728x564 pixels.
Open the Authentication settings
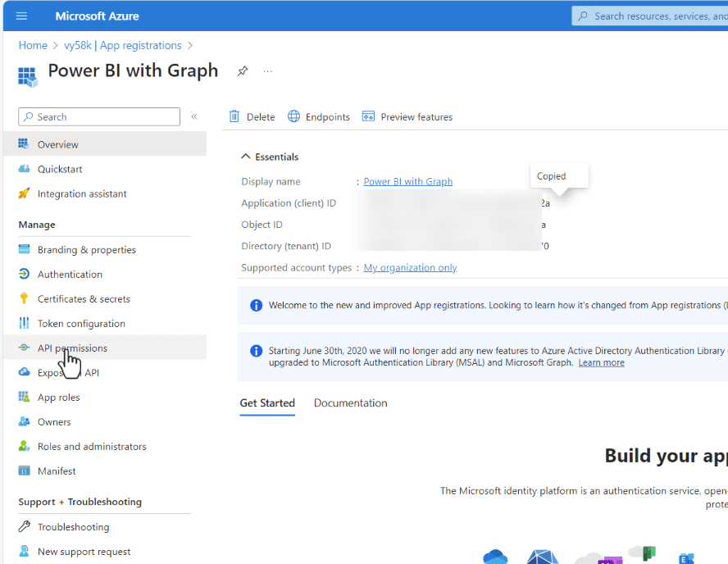click(x=104, y=274)
